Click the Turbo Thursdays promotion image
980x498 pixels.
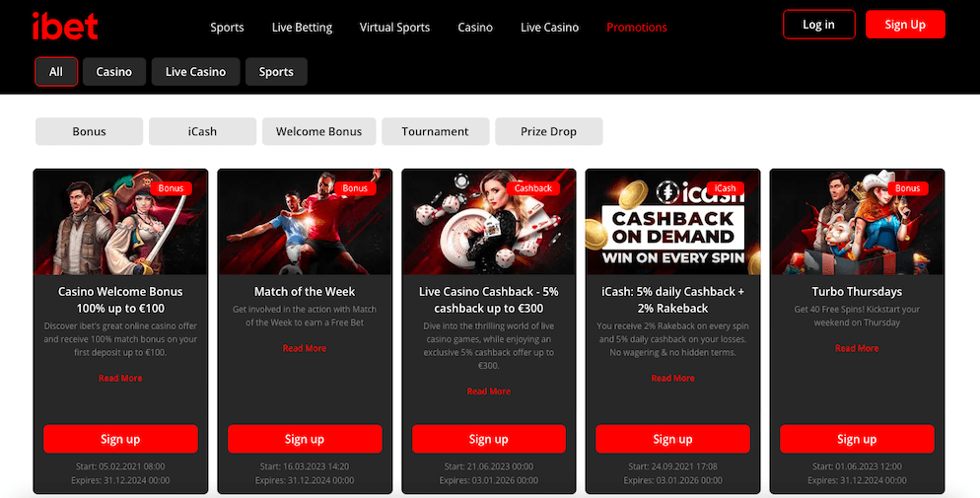pyautogui.click(x=857, y=222)
